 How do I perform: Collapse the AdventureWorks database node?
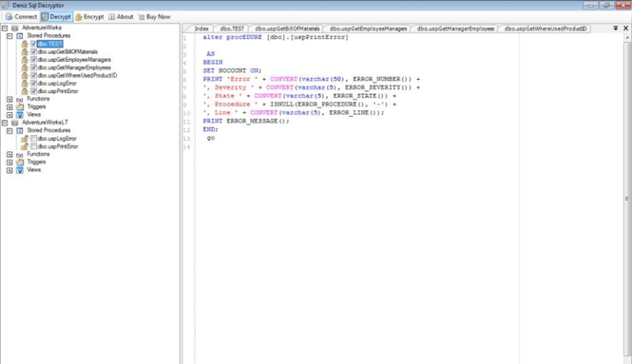pyautogui.click(x=5, y=28)
